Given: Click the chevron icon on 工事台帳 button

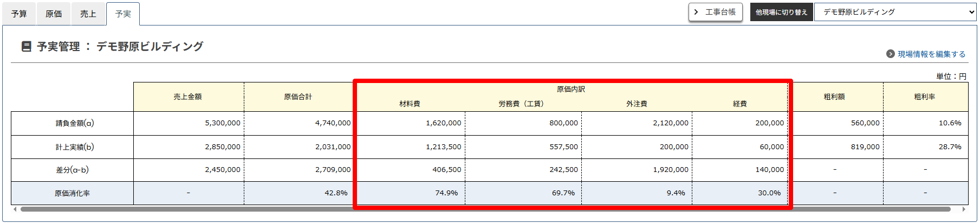Looking at the screenshot, I should coord(696,12).
